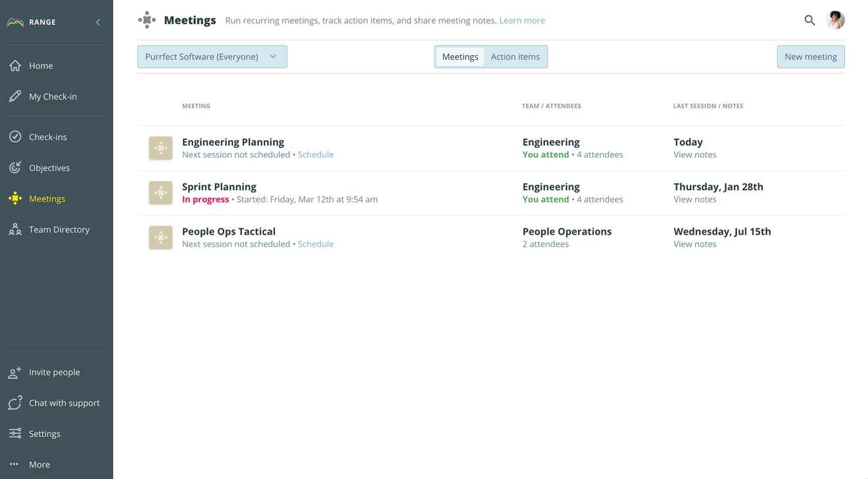Click the Wednesday, Jul 15th date
Viewport: 868px width, 479px height.
tap(722, 231)
